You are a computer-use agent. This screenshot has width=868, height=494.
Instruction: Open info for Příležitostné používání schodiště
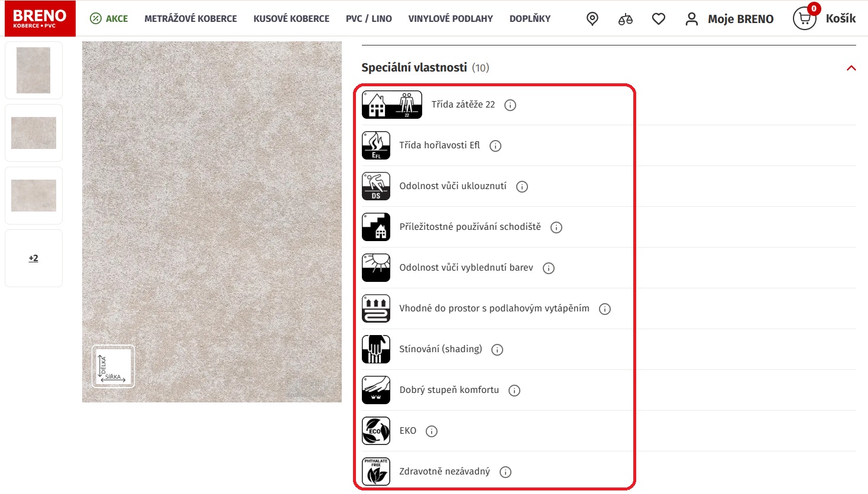click(556, 227)
